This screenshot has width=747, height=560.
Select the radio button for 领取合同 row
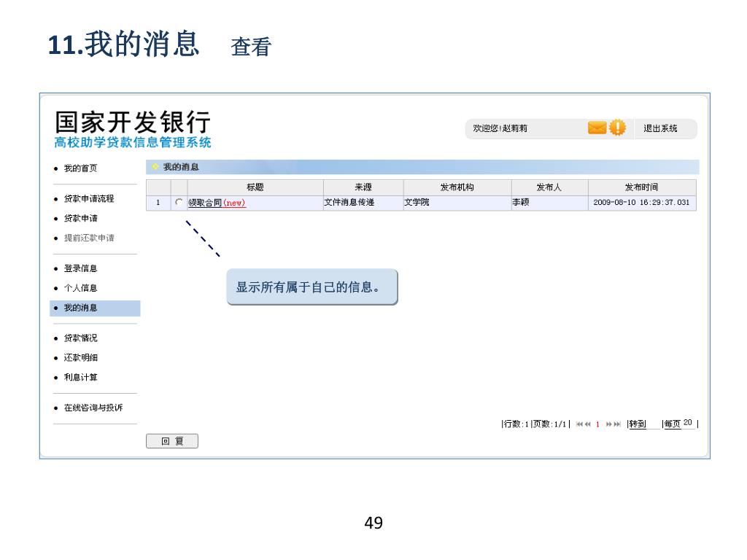tap(179, 202)
